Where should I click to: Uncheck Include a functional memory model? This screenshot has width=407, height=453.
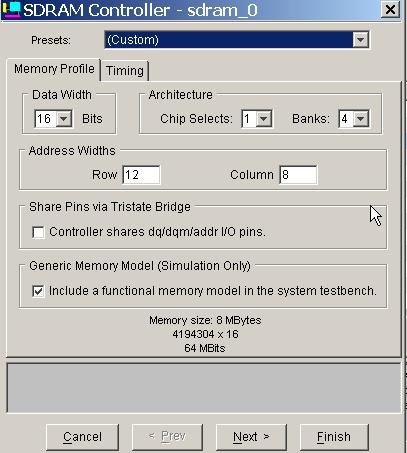[x=38, y=291]
